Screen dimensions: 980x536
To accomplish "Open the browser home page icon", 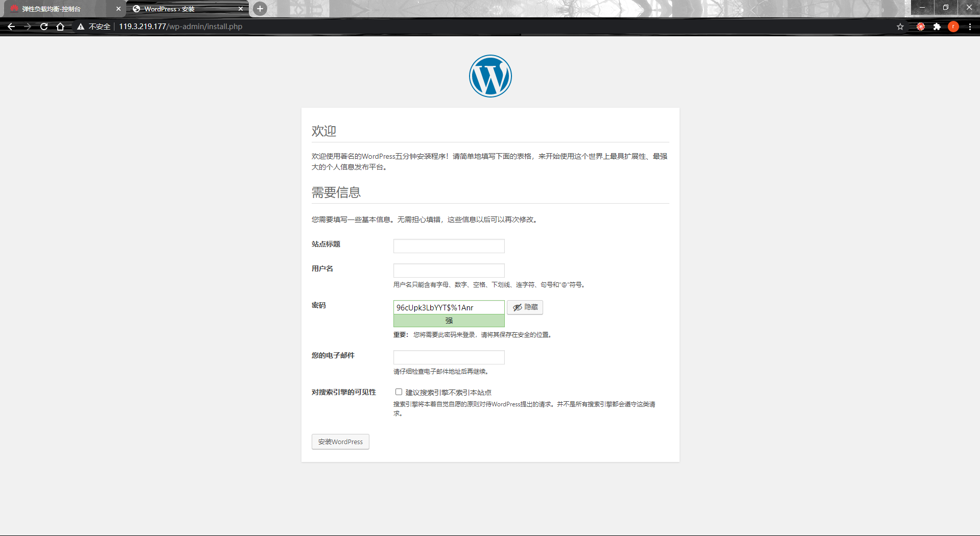I will click(60, 27).
